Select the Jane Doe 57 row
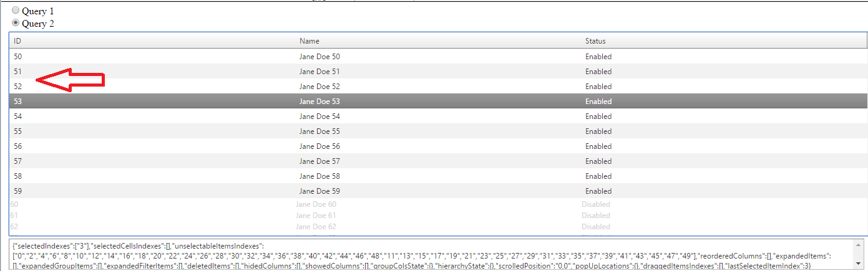This screenshot has height=271, width=868. [319, 161]
